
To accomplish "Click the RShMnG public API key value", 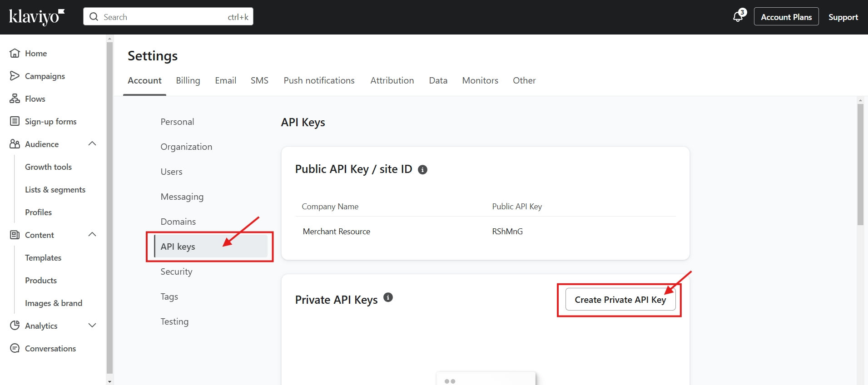I will click(507, 232).
